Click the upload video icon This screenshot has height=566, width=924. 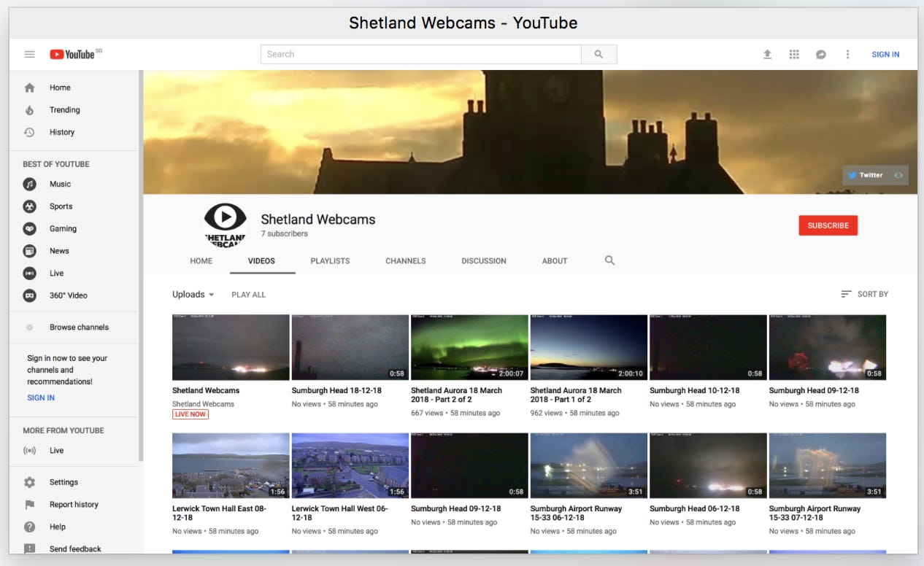[767, 54]
